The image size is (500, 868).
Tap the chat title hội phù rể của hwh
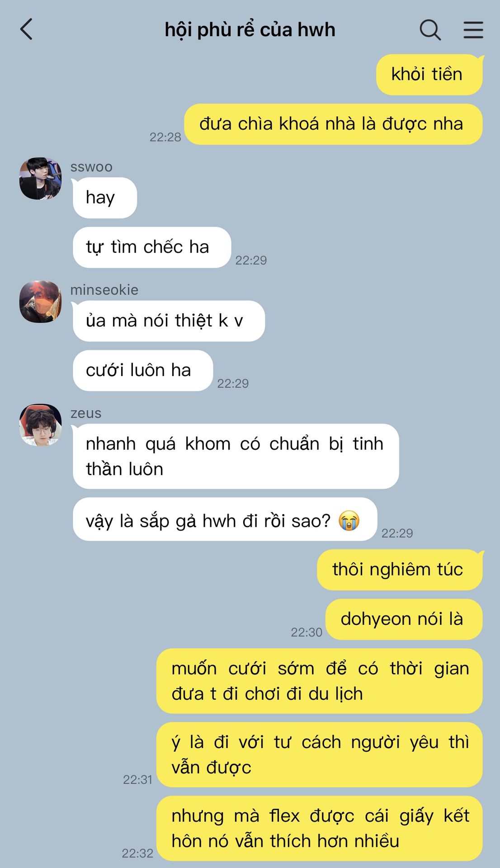click(x=250, y=30)
